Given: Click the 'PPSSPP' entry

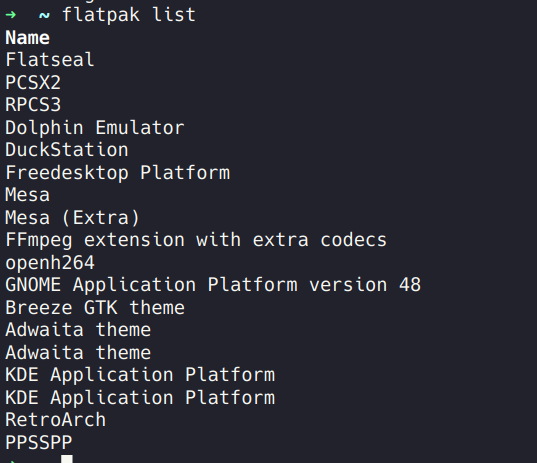Looking at the screenshot, I should tap(39, 443).
